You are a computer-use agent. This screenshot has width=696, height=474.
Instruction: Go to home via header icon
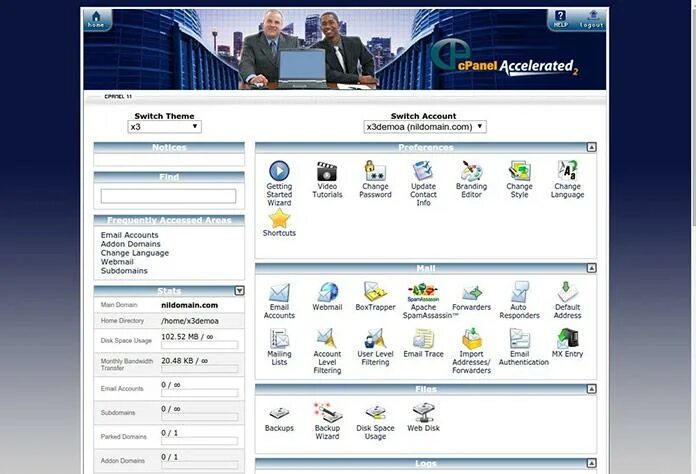(x=96, y=20)
